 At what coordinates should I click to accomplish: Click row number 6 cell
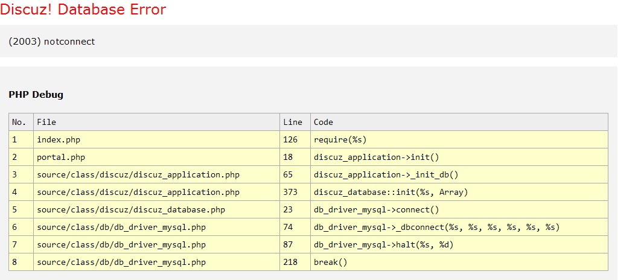21,227
